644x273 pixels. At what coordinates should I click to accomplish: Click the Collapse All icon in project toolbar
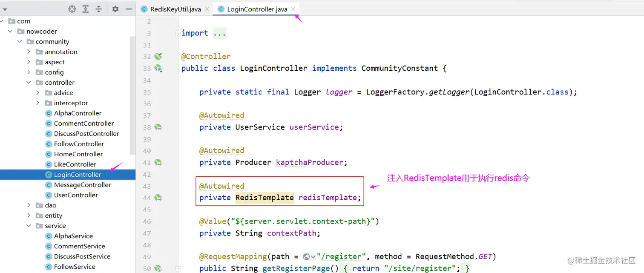(99, 9)
